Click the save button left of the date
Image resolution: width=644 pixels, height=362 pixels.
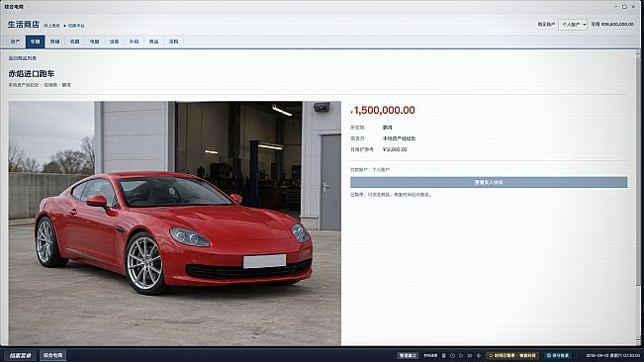pos(557,355)
